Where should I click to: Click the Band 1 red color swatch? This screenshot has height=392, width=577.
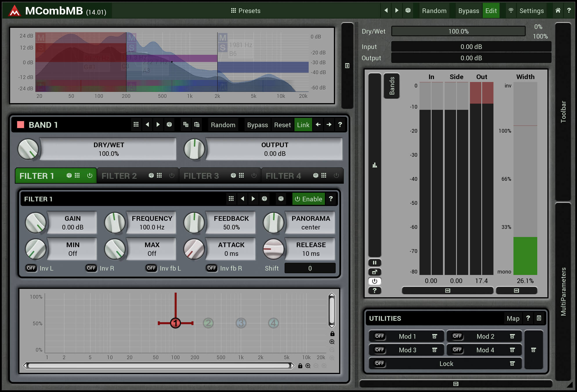(x=21, y=125)
